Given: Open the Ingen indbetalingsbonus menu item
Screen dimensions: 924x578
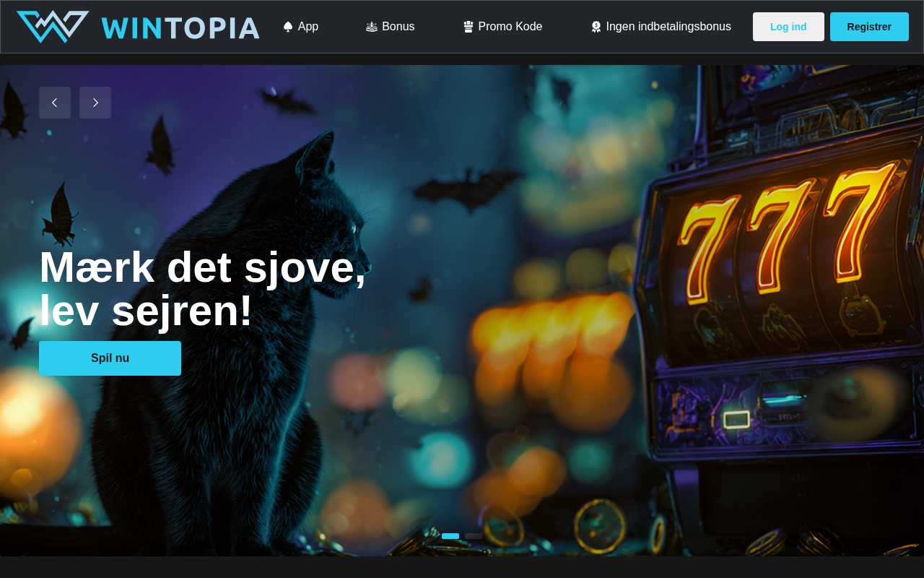Looking at the screenshot, I should point(661,27).
